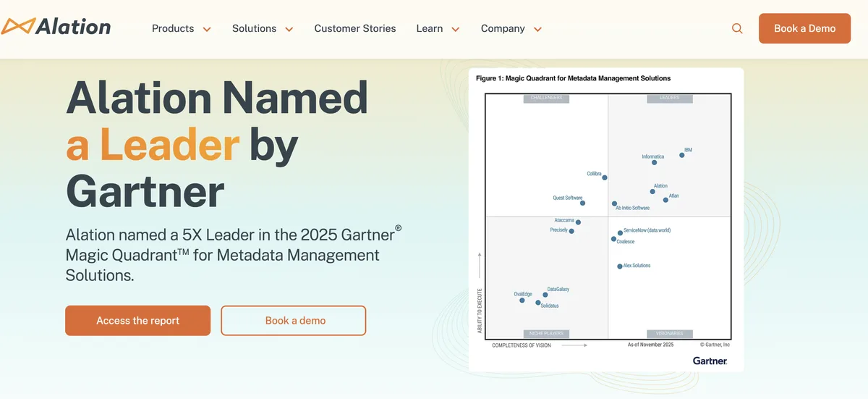Click the Atlan label in the chart
The height and width of the screenshot is (399, 868).
coord(673,196)
